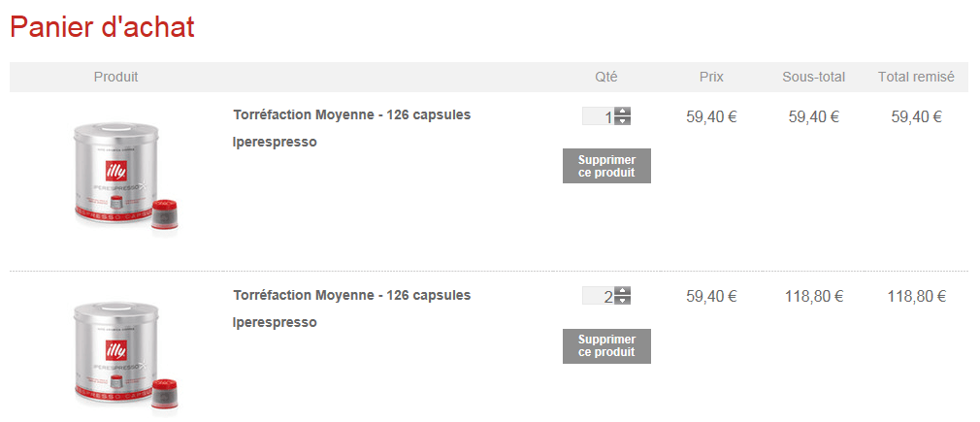
Task: Click the 'Produit' column header
Action: tap(115, 77)
